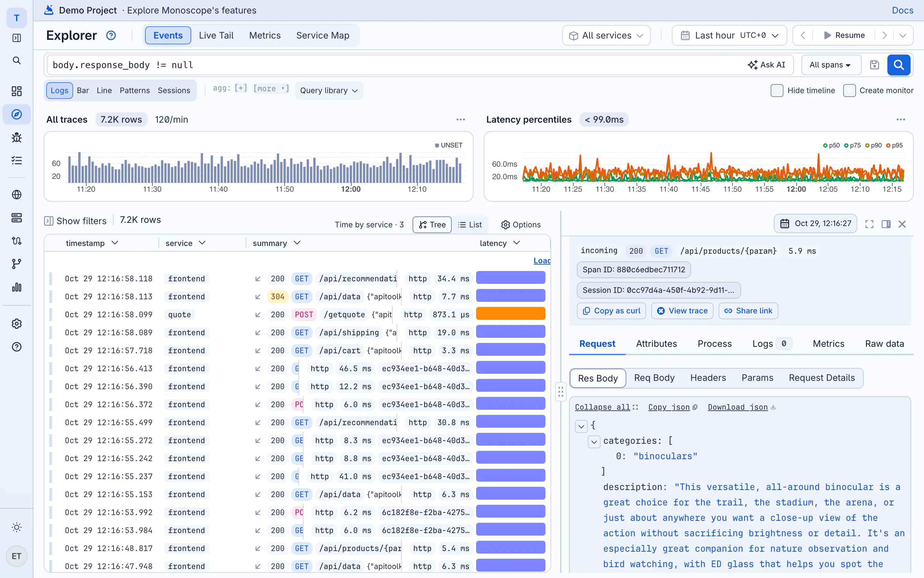Viewport: 924px width, 578px height.
Task: Open the All services dropdown
Action: point(606,36)
